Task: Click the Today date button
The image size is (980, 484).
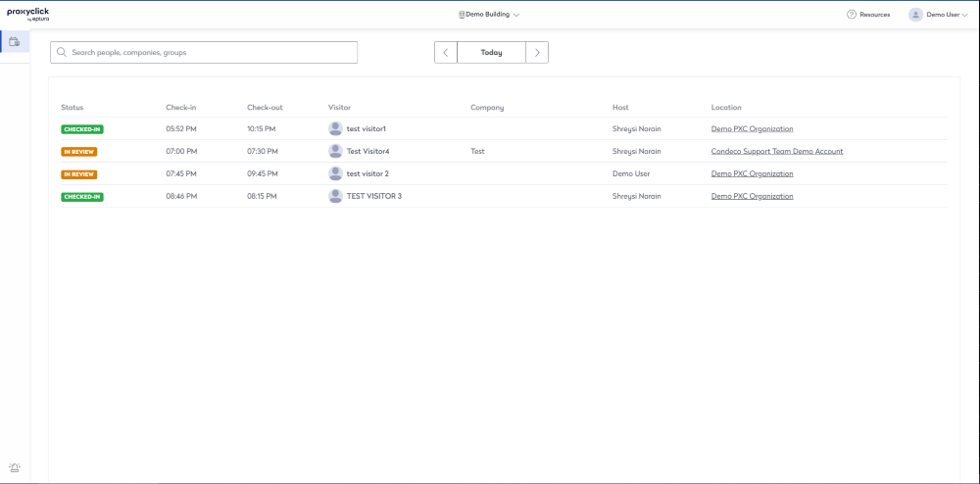Action: pyautogui.click(x=491, y=53)
